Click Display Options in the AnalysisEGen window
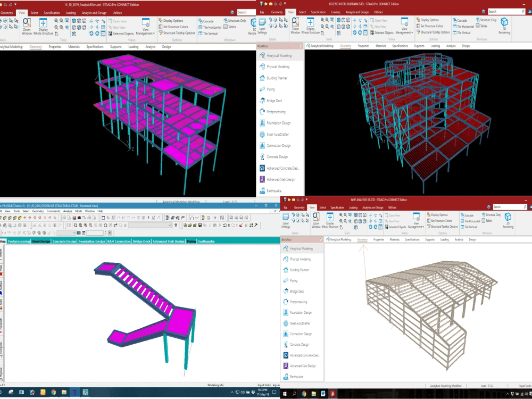The height and width of the screenshot is (399, 532). 171,21
